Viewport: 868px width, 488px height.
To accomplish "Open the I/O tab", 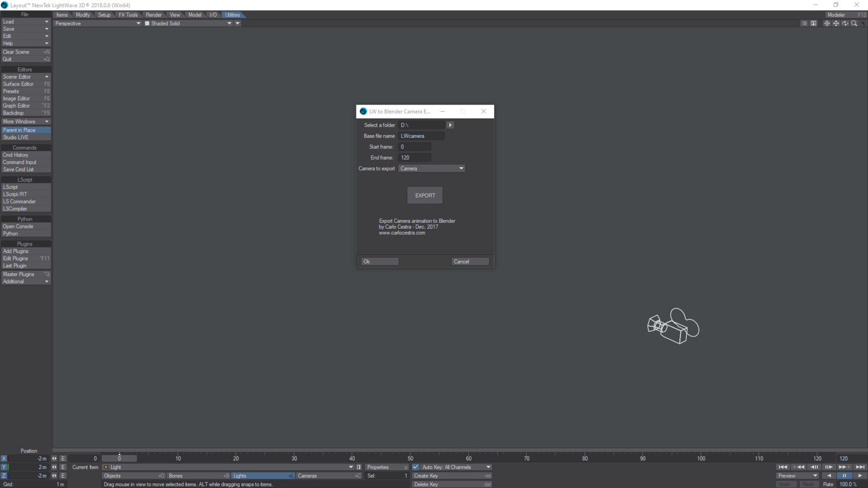I will tap(213, 15).
